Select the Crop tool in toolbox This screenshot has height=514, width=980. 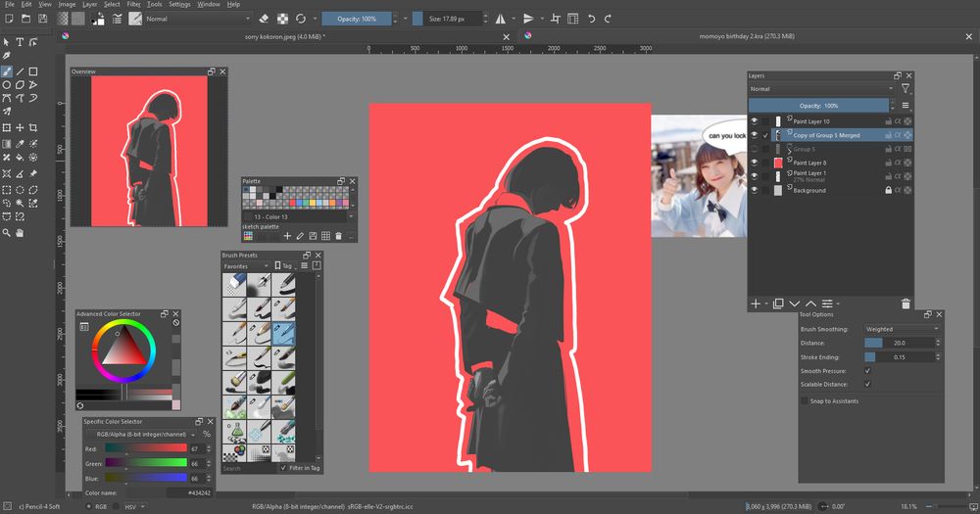coord(33,127)
